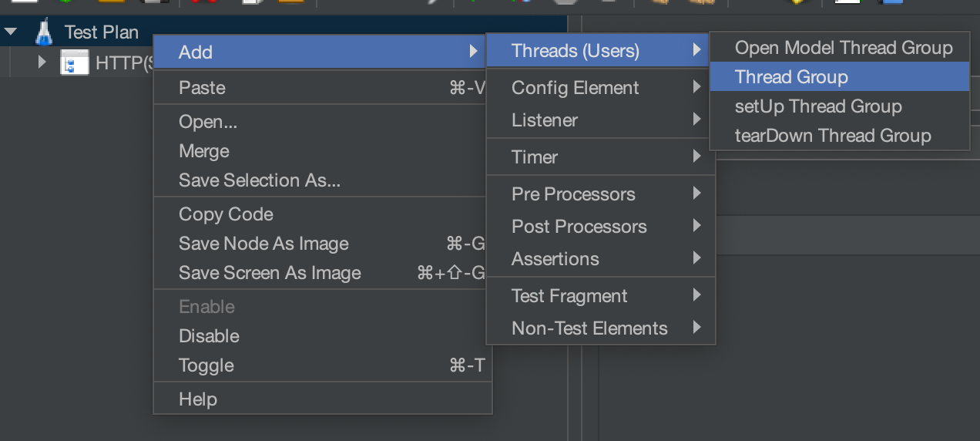Screen dimensions: 980x441
Task: Open Non-Test Elements submenu
Action: (x=589, y=328)
